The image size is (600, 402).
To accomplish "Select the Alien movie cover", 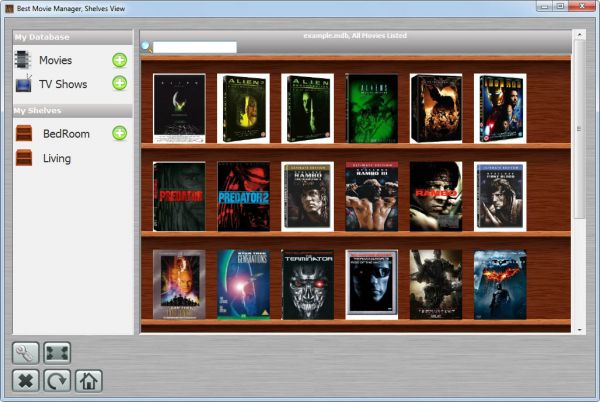I will (179, 109).
